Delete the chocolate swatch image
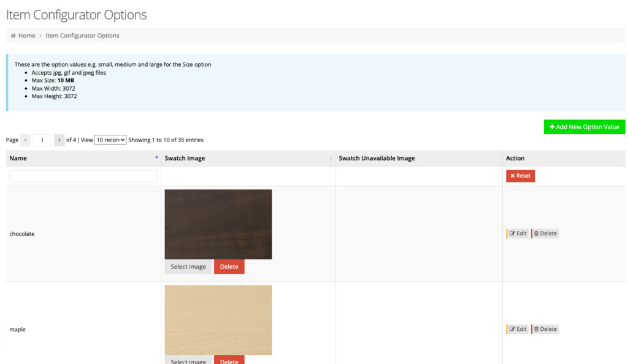 229,267
